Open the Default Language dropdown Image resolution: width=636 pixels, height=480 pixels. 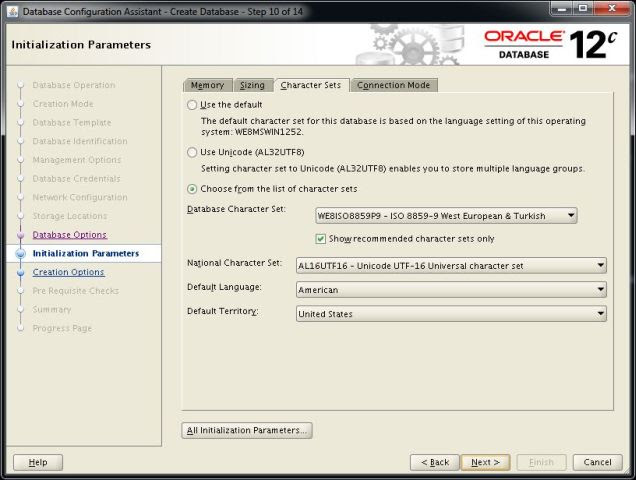[x=451, y=290]
